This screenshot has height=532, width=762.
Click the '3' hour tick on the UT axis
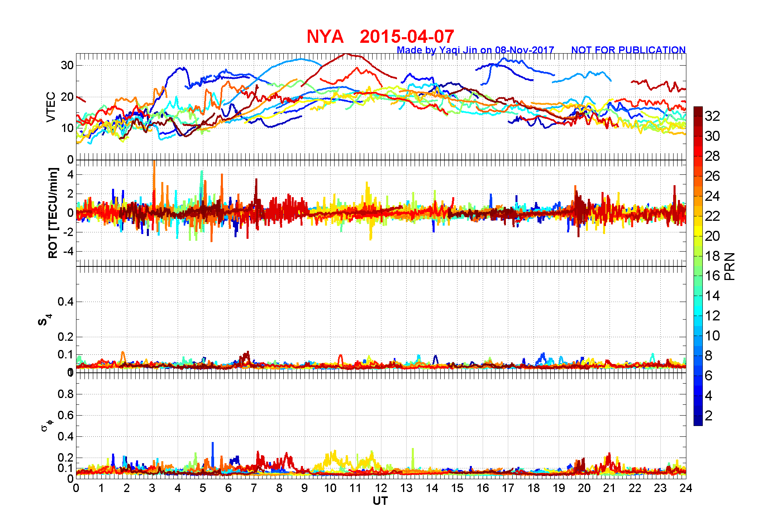[152, 488]
